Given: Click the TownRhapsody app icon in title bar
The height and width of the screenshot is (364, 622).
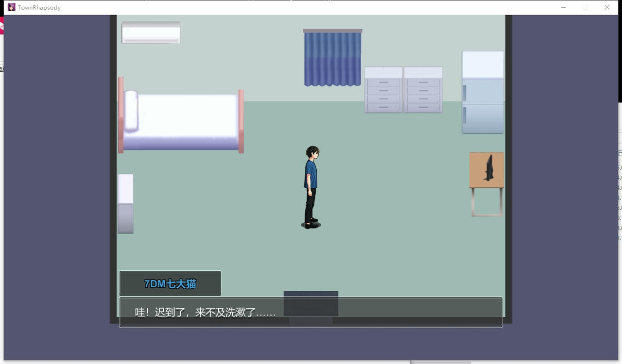Looking at the screenshot, I should pyautogui.click(x=11, y=7).
